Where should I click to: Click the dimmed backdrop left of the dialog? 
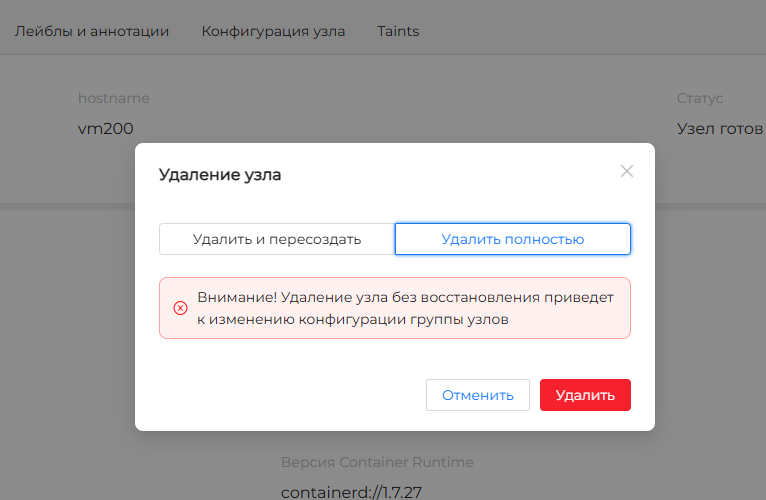[65, 300]
